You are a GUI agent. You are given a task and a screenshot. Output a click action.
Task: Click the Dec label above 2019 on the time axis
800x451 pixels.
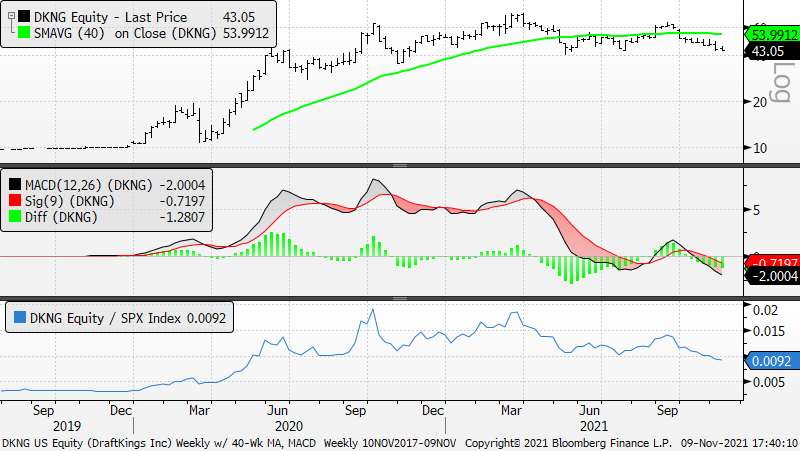121,410
